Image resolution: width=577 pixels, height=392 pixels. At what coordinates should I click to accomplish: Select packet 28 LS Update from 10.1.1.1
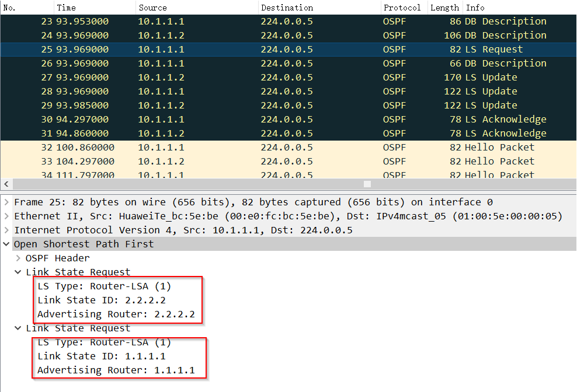point(288,91)
